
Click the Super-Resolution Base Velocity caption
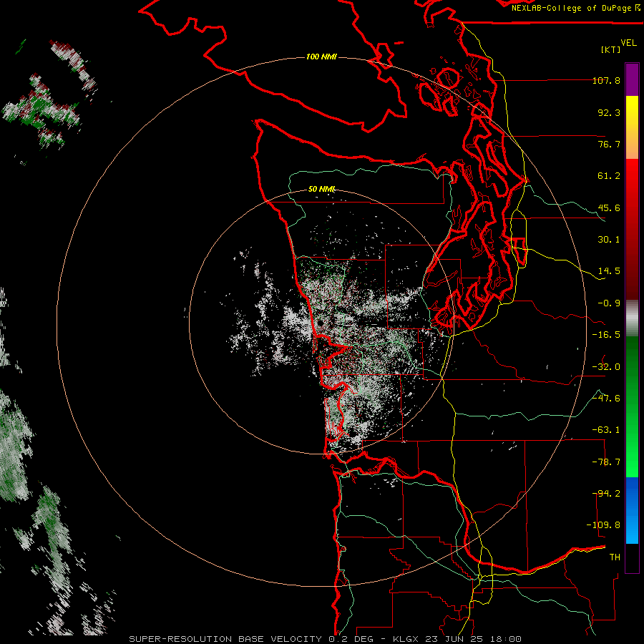[326, 639]
